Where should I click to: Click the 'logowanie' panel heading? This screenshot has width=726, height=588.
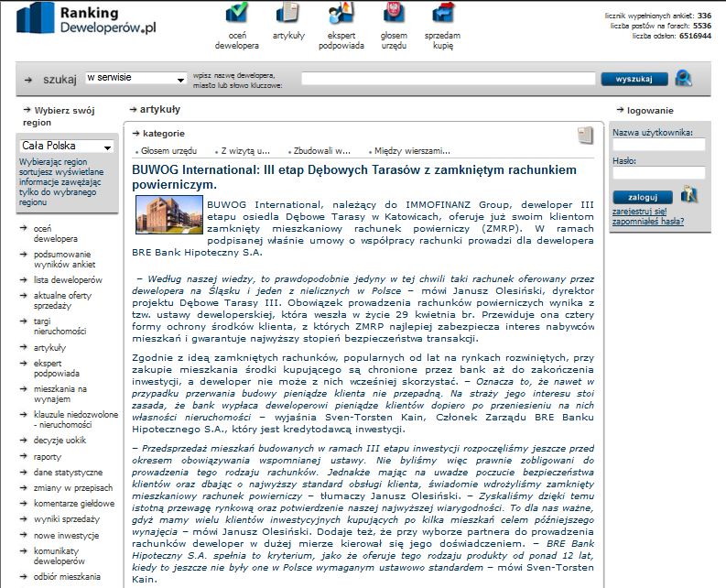[650, 110]
